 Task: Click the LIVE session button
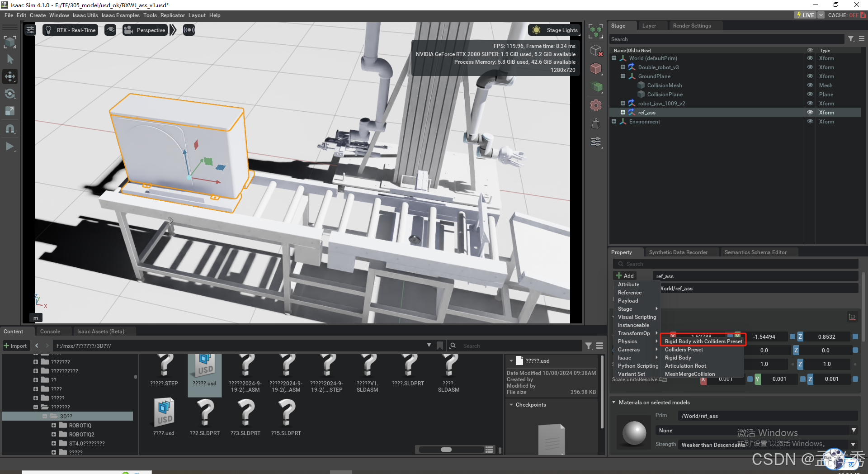click(x=805, y=15)
